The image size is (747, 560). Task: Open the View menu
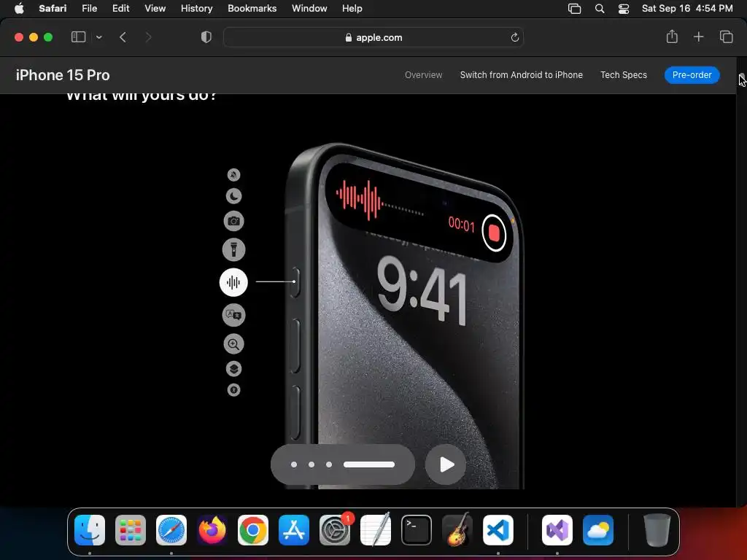[x=155, y=8]
